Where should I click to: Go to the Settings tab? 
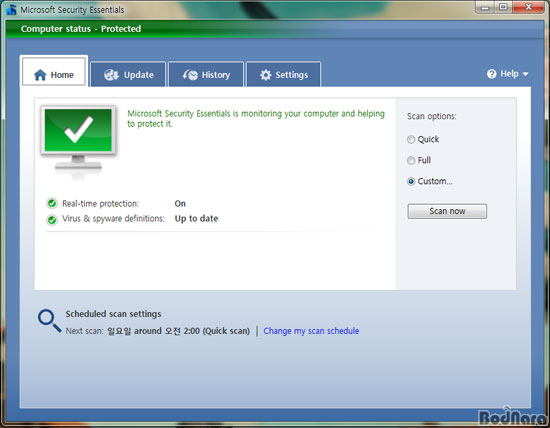[283, 74]
